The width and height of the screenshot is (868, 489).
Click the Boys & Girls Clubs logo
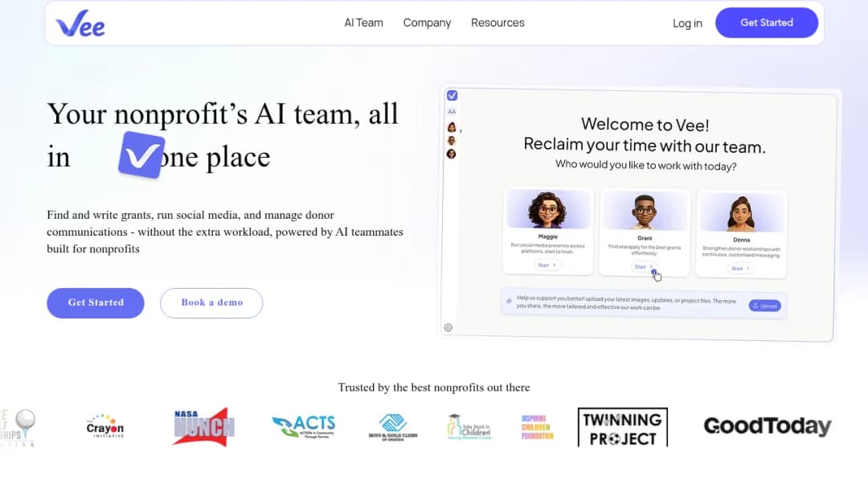coord(393,427)
